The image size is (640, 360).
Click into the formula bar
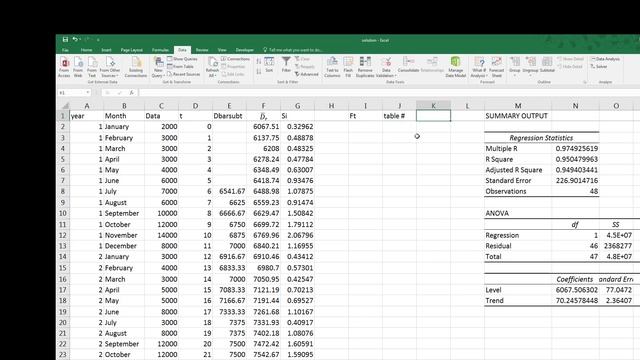pos(388,93)
